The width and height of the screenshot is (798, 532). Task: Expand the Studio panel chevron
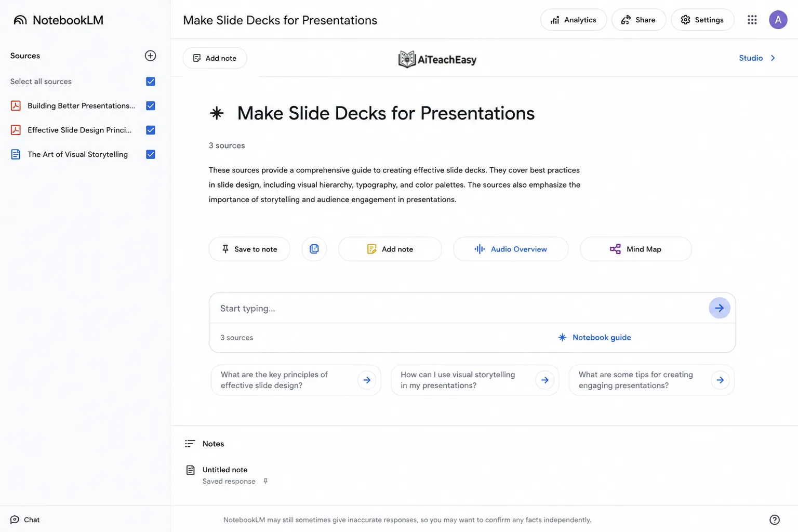[773, 58]
